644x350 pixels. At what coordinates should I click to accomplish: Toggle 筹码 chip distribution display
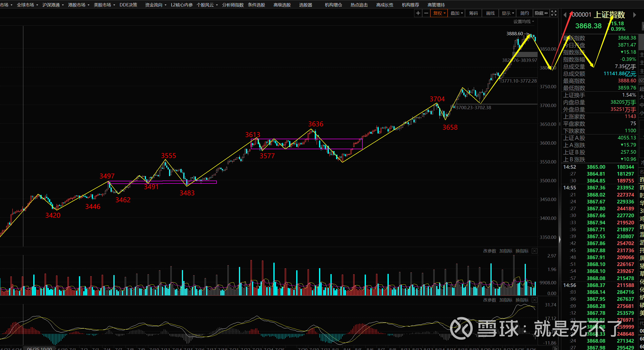pyautogui.click(x=473, y=13)
